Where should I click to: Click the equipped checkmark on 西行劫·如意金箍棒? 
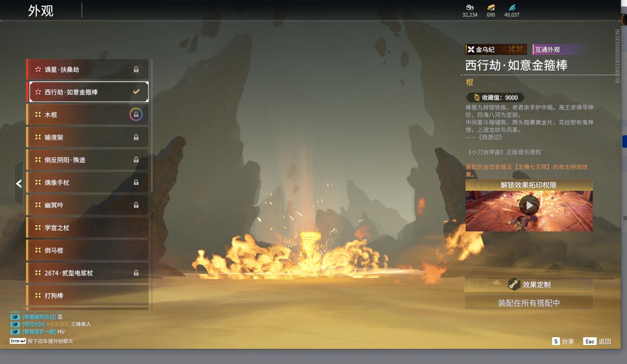click(x=136, y=92)
